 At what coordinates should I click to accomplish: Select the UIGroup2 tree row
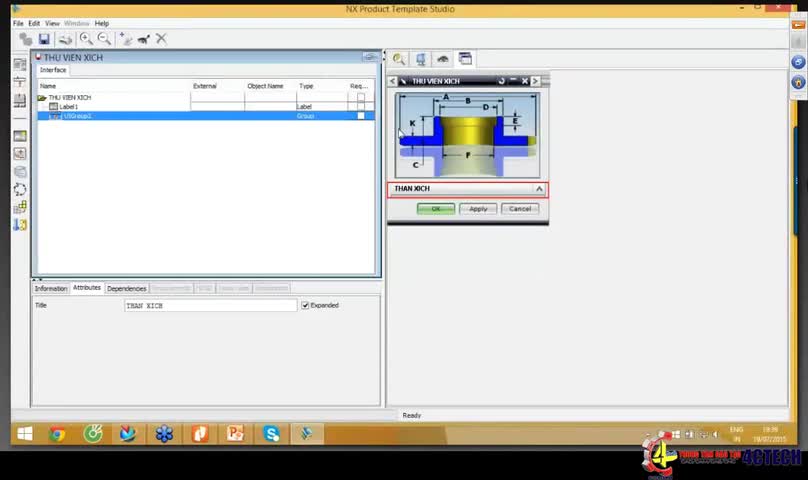(x=206, y=115)
